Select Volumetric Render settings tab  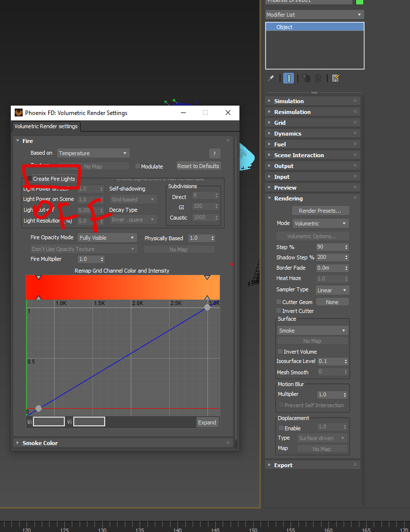[x=46, y=126]
